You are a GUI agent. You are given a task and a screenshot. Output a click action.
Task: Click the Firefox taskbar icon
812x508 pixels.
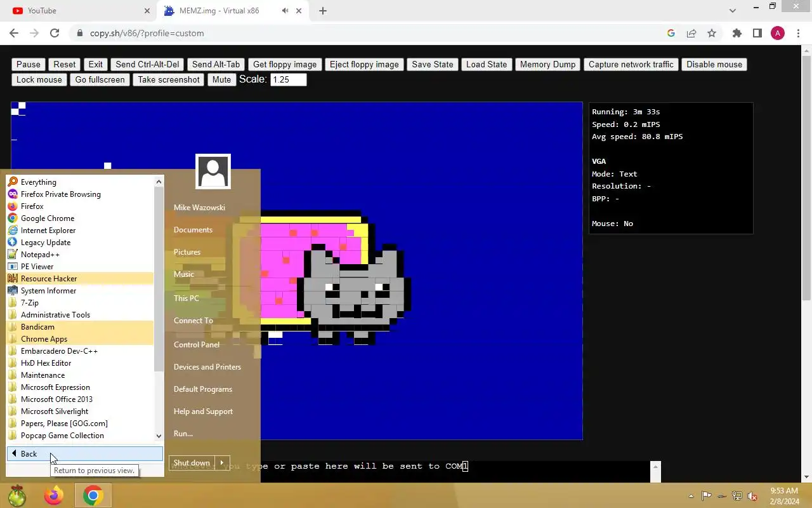pos(54,495)
